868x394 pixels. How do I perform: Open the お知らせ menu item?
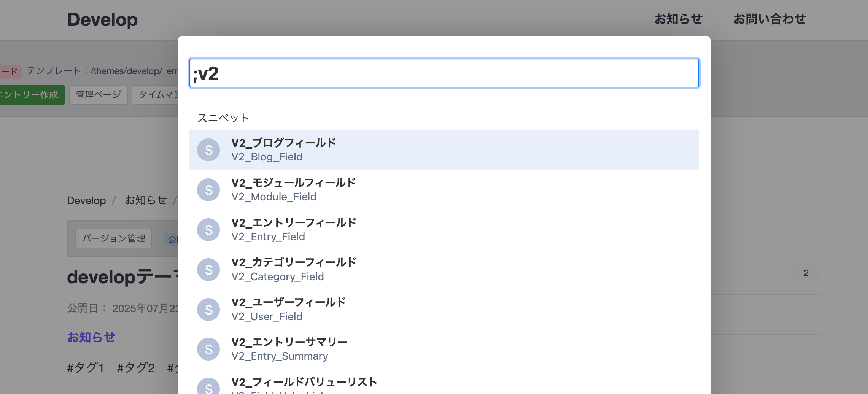pyautogui.click(x=678, y=19)
